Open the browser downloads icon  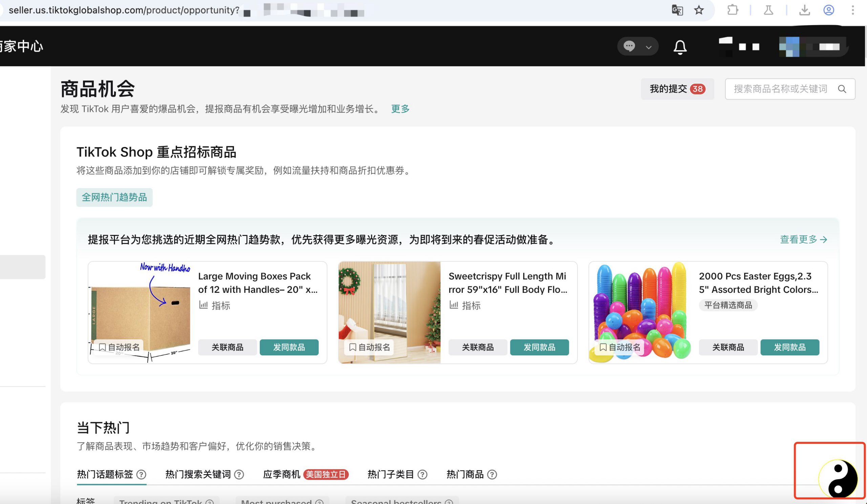(x=804, y=10)
